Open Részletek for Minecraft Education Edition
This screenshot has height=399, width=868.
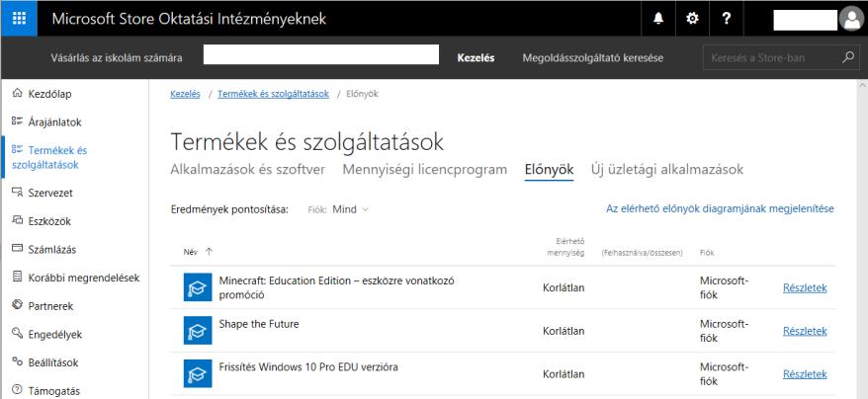[805, 287]
